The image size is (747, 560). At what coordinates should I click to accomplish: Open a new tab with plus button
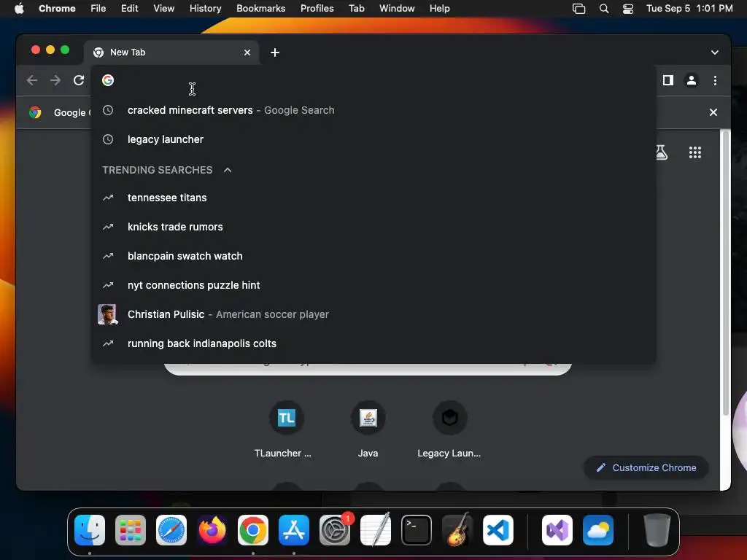tap(275, 52)
